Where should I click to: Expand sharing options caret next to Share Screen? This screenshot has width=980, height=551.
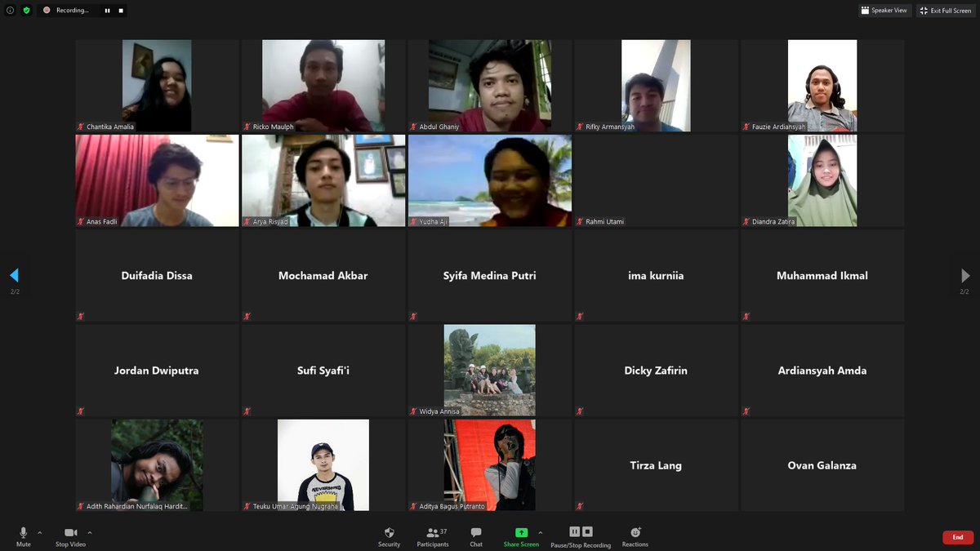[x=540, y=533]
